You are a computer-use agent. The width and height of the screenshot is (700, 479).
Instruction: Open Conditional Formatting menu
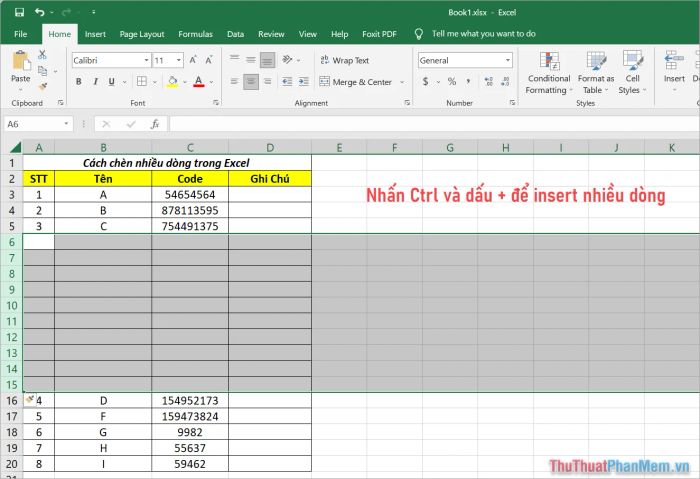(549, 73)
